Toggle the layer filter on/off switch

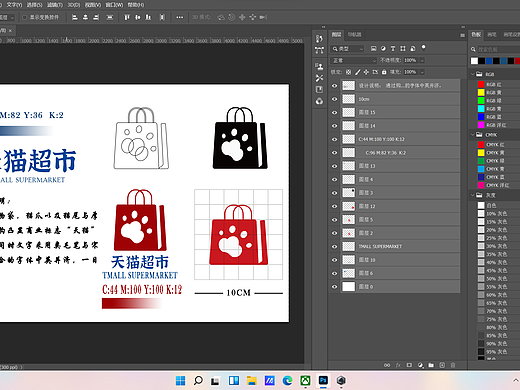coord(423,48)
